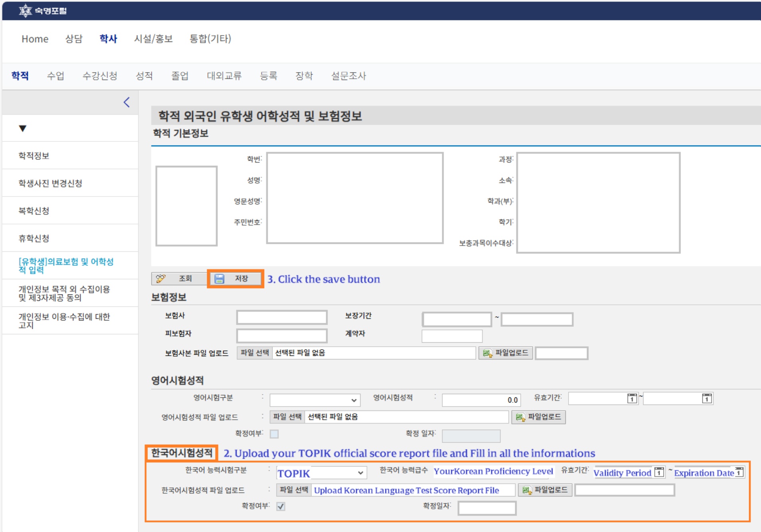
Task: Open the TOPIK 한국어 능력시험구분 dropdown
Action: 321,473
